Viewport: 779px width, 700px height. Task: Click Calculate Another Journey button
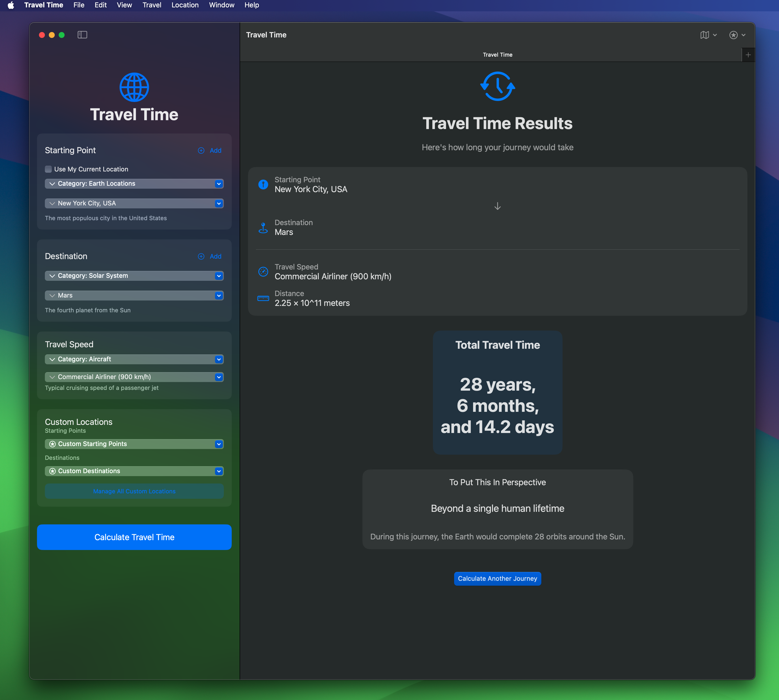[x=497, y=579]
